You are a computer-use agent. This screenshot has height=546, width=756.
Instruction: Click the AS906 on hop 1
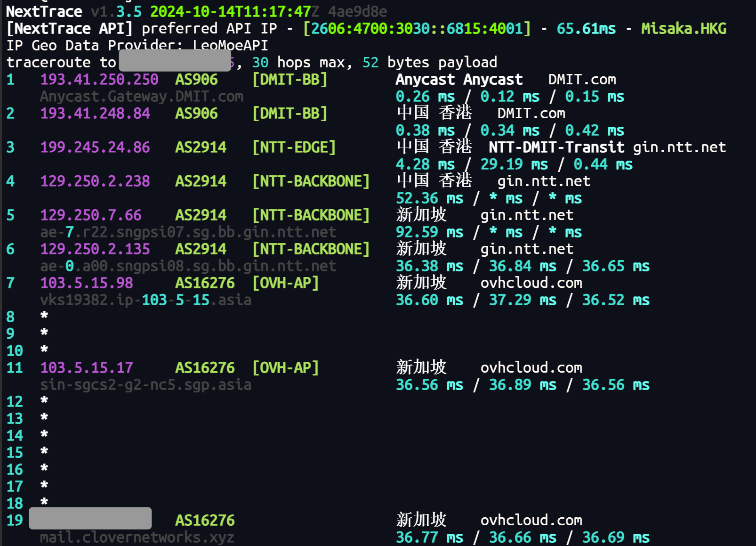tap(197, 80)
